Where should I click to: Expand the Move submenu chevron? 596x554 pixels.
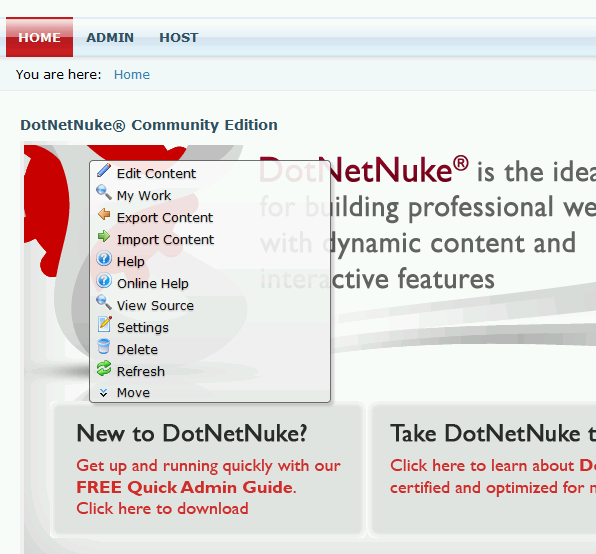(103, 393)
